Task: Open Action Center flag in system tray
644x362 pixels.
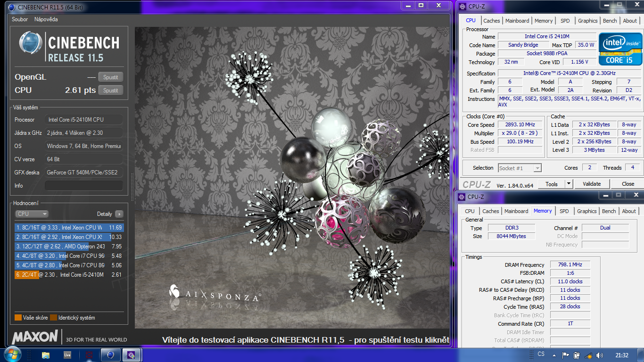Action: (566, 355)
